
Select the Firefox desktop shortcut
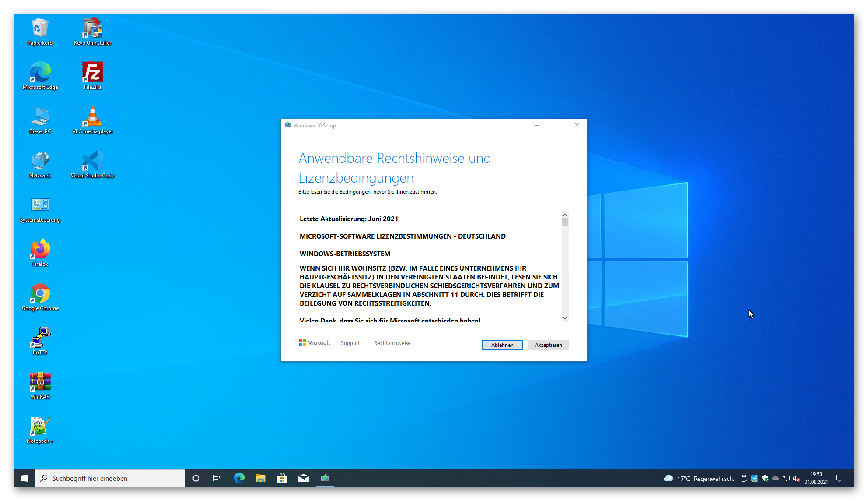tap(40, 253)
